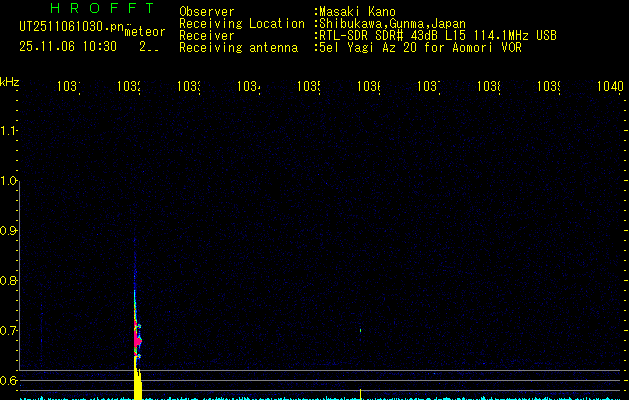The width and height of the screenshot is (629, 400).
Task: Click the 1.1 frequency axis tick
Action: [10, 130]
